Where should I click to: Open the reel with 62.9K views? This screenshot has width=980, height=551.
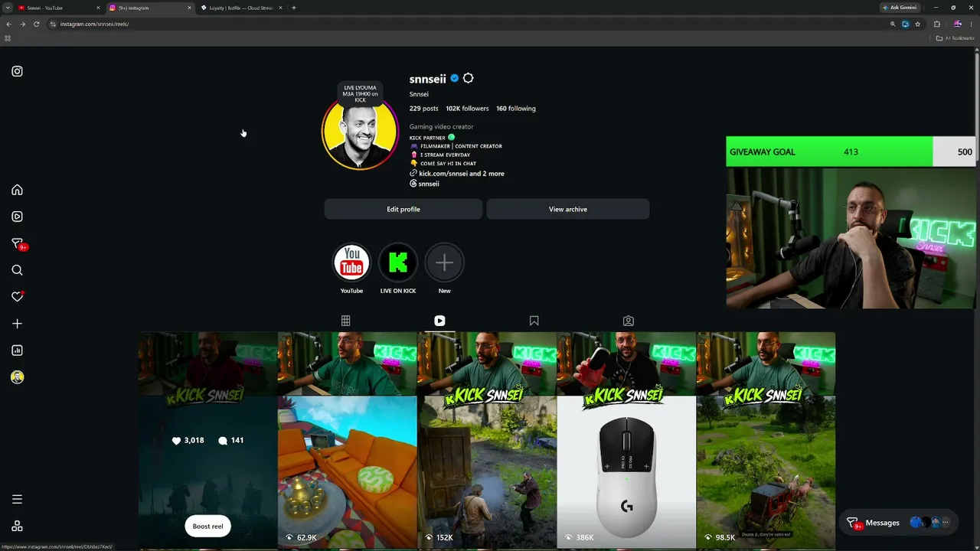(x=347, y=440)
